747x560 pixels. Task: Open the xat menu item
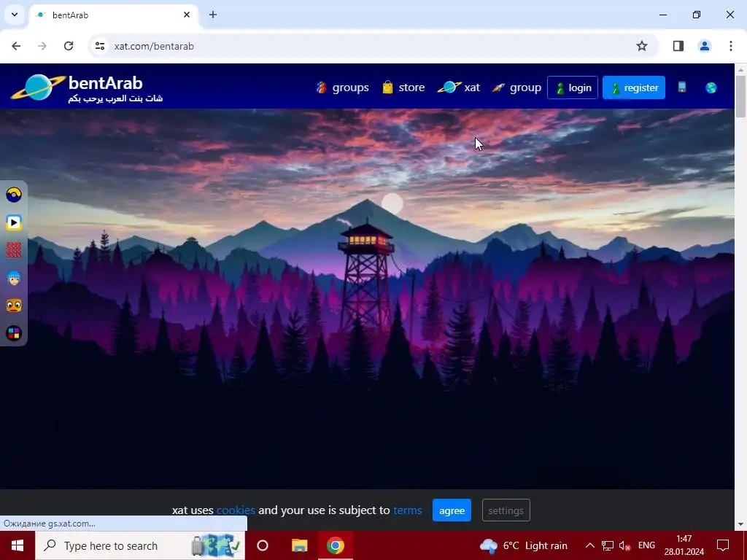point(458,87)
